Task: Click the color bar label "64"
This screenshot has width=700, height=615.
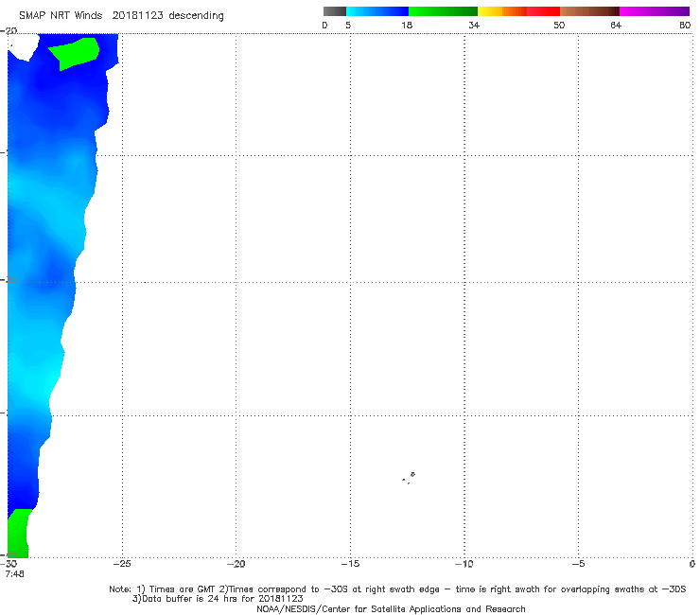Action: point(616,26)
